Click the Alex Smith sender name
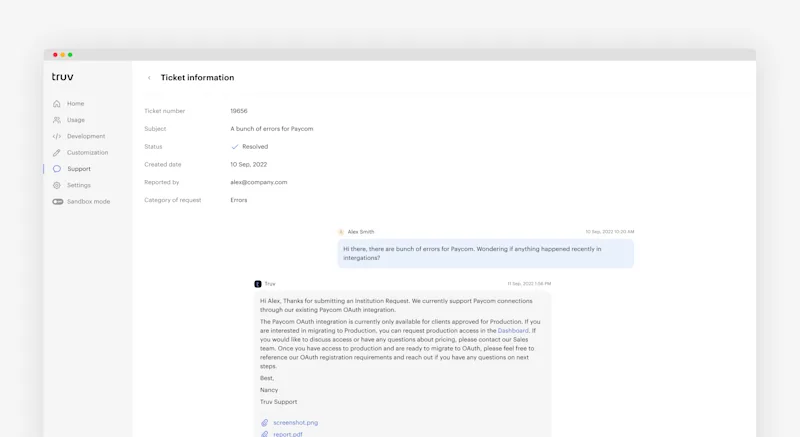The image size is (800, 437). pyautogui.click(x=361, y=232)
